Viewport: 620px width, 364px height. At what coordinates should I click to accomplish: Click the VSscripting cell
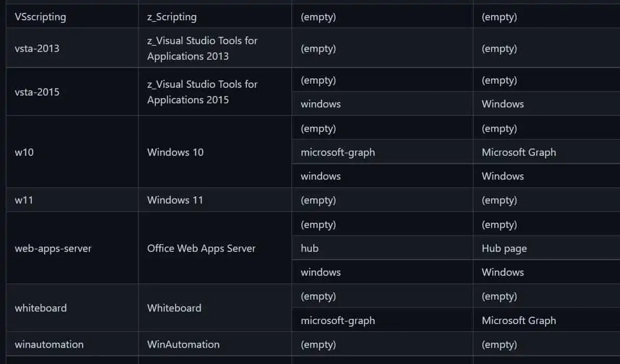pos(41,17)
